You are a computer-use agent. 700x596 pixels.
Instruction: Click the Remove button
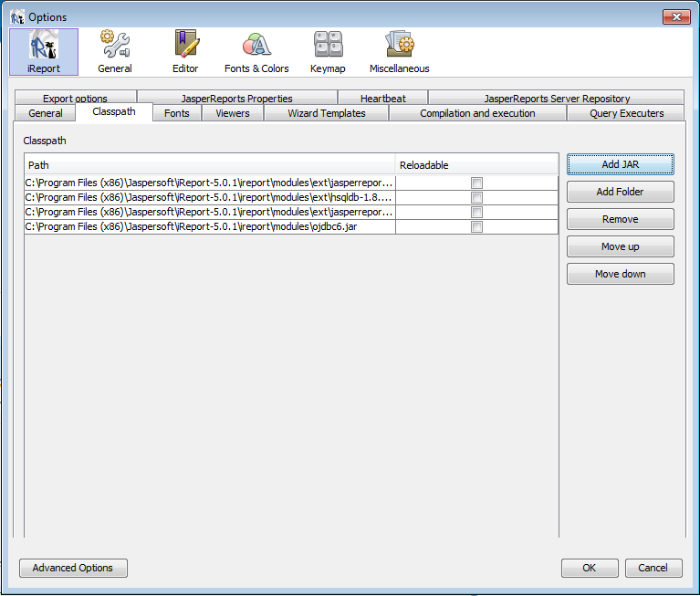coord(620,219)
